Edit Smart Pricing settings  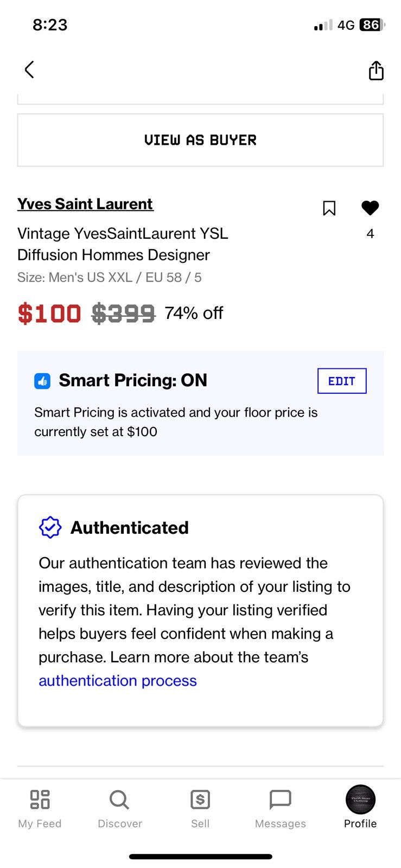click(342, 381)
